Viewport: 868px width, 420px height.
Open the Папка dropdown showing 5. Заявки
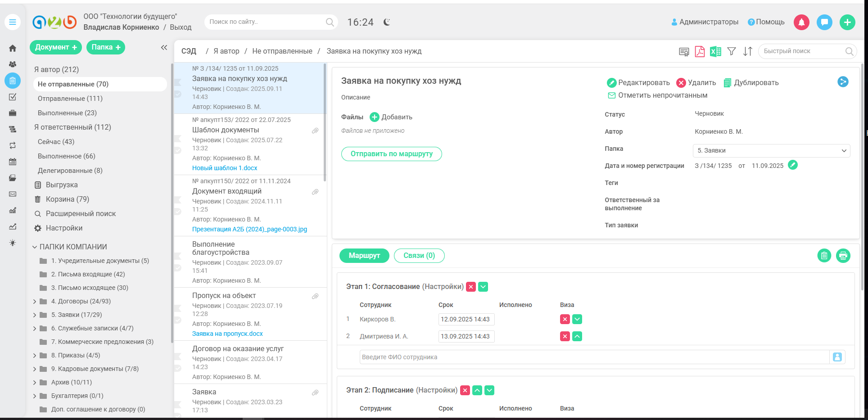pyautogui.click(x=771, y=150)
